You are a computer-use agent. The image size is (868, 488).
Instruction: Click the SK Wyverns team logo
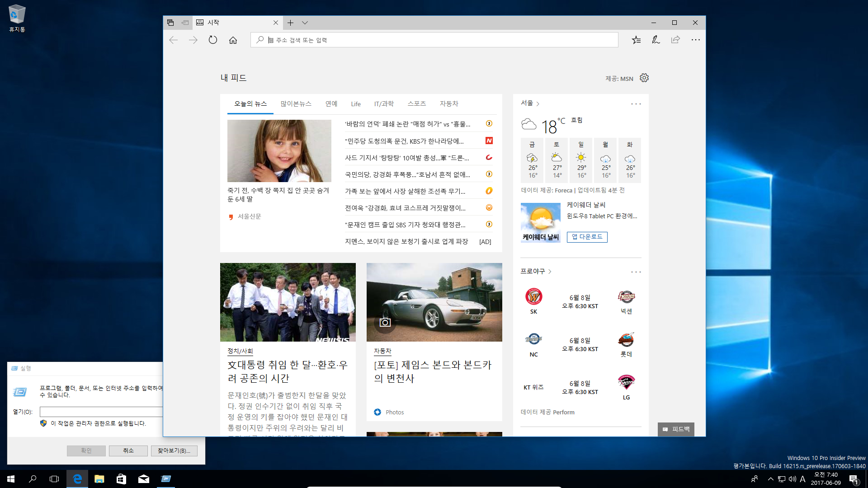pos(534,297)
